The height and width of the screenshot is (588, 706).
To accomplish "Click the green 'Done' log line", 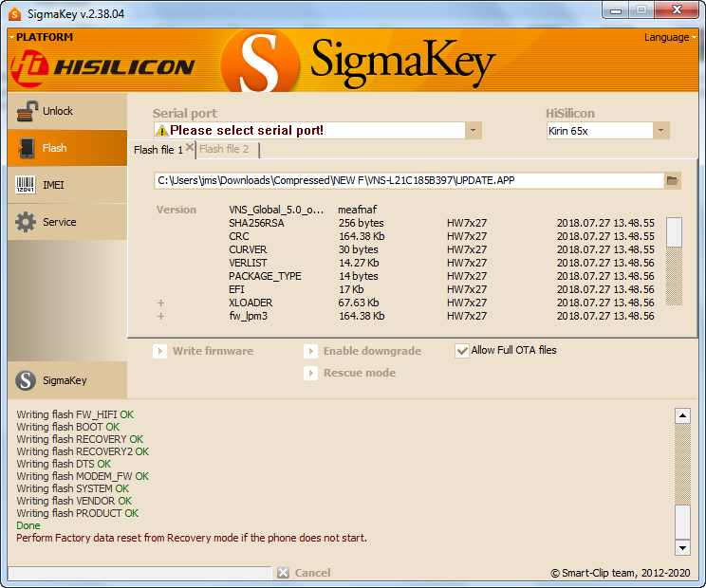I will pos(28,525).
